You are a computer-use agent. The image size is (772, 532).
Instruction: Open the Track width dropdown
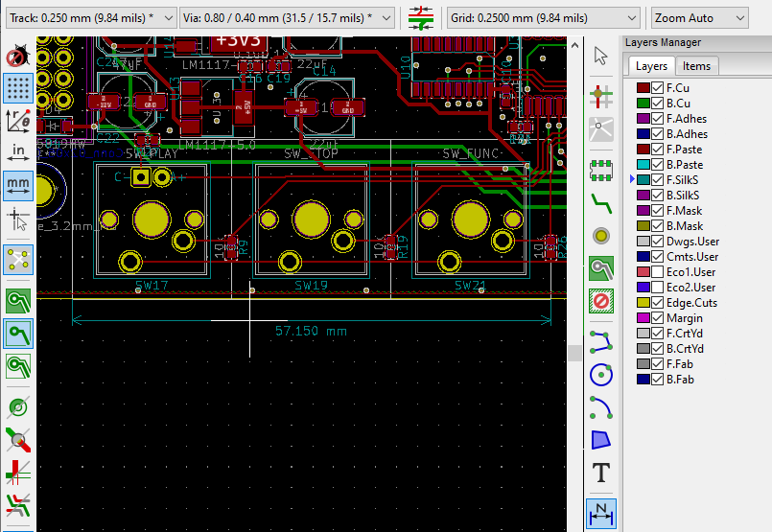click(91, 18)
